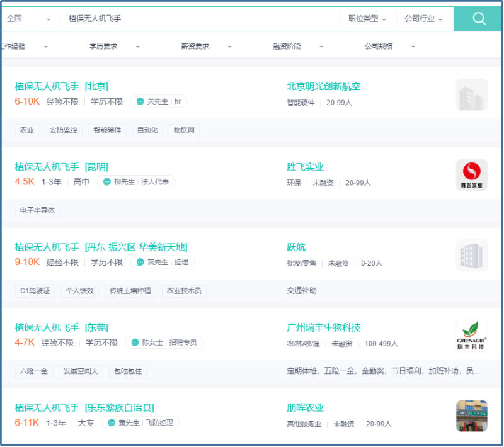Click the 智能硬件 tag under Beijing job
The height and width of the screenshot is (447, 504).
pos(107,130)
